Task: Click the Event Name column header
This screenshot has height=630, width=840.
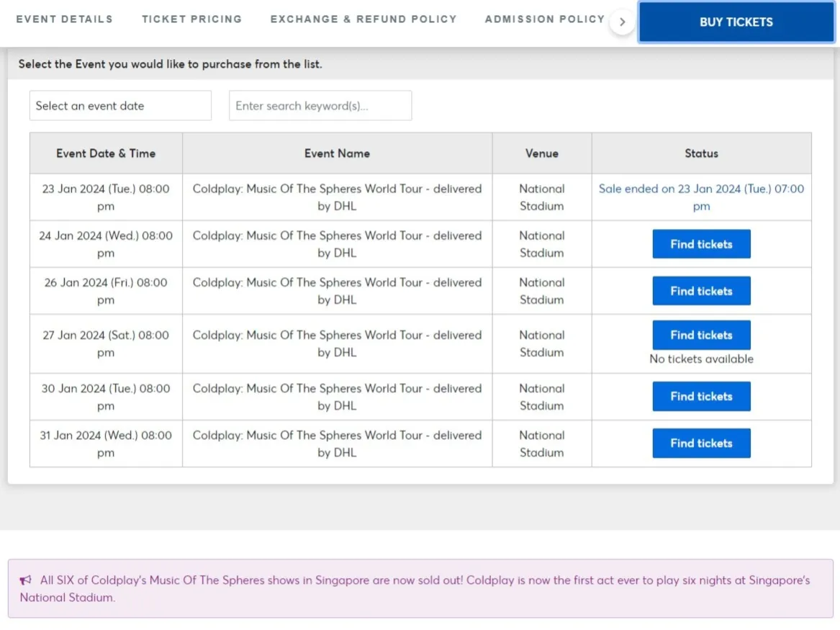Action: coord(337,153)
